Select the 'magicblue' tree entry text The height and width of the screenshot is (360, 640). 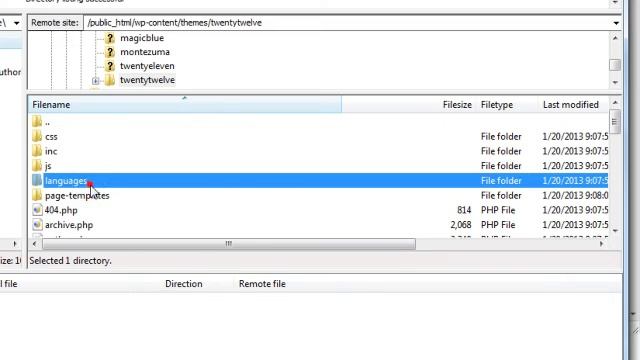[142, 38]
